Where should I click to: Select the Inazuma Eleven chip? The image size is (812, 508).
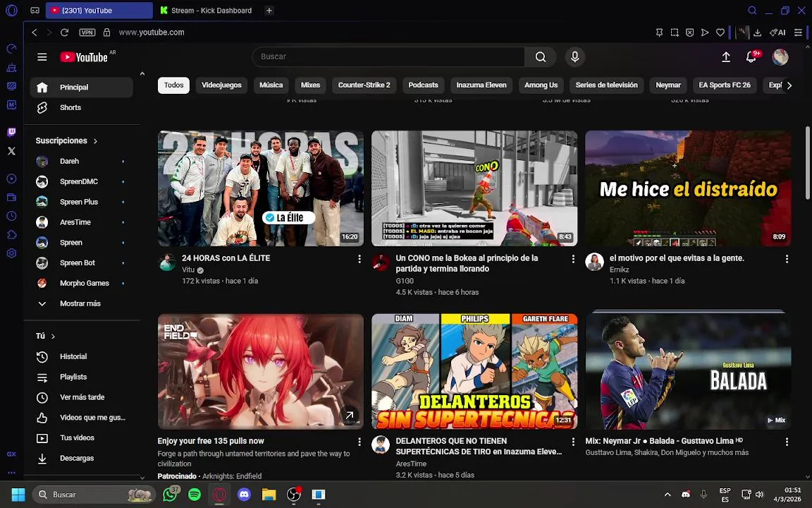click(x=481, y=85)
